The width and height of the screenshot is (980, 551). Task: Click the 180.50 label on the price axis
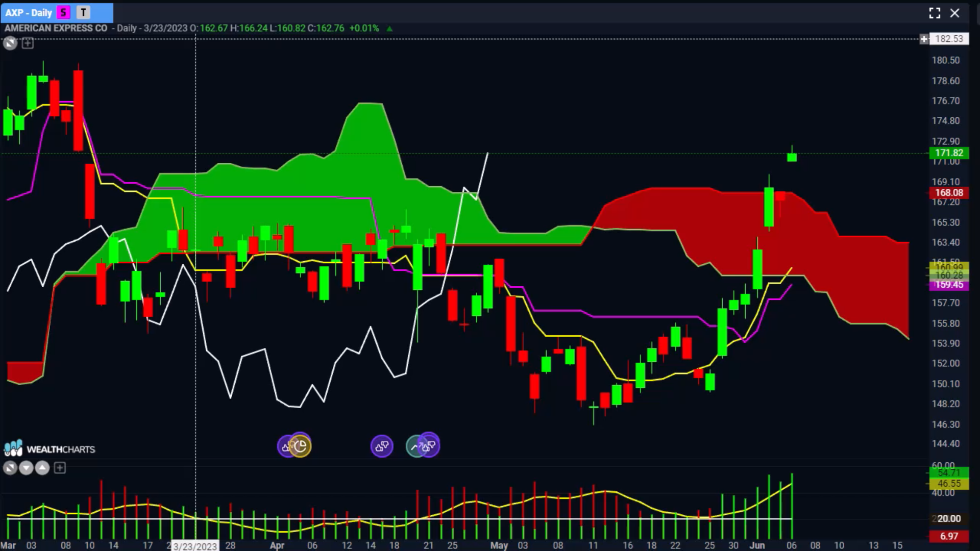point(945,60)
